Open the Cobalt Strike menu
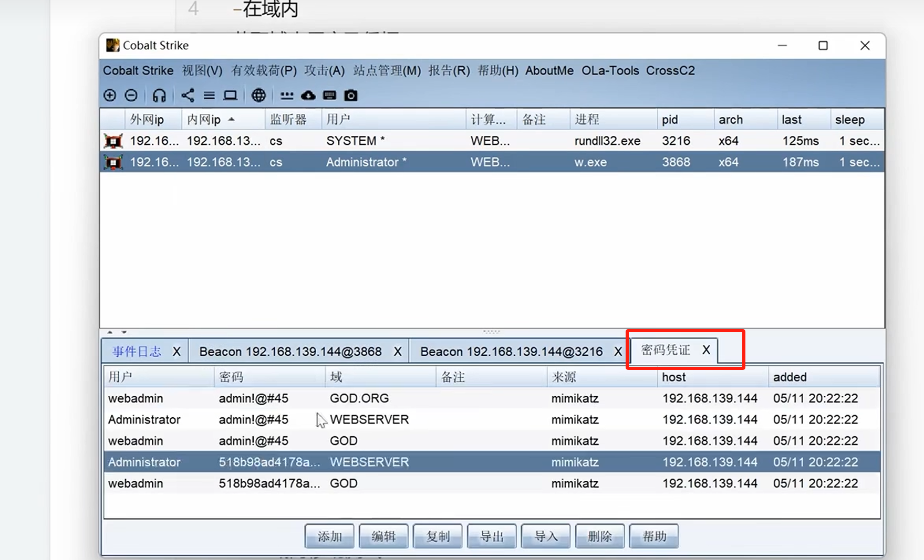Screen dimensions: 924x560 click(x=138, y=71)
